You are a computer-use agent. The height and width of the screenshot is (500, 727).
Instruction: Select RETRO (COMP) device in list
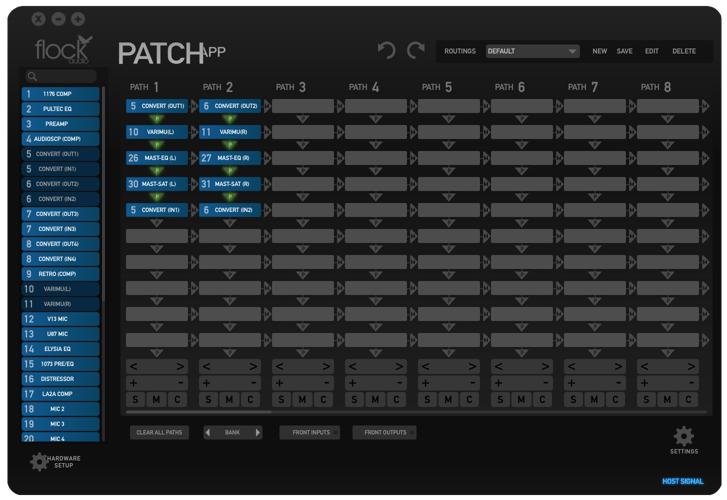point(60,274)
